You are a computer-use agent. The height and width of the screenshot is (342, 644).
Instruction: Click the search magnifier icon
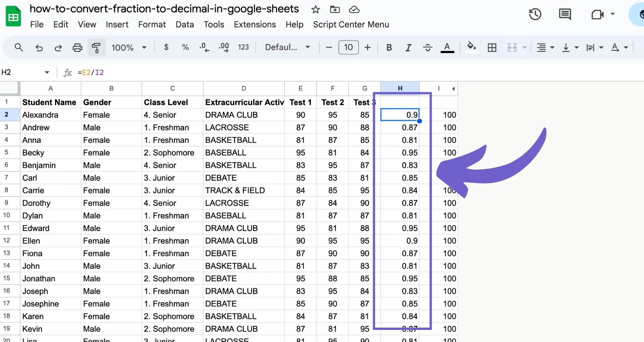coord(19,48)
